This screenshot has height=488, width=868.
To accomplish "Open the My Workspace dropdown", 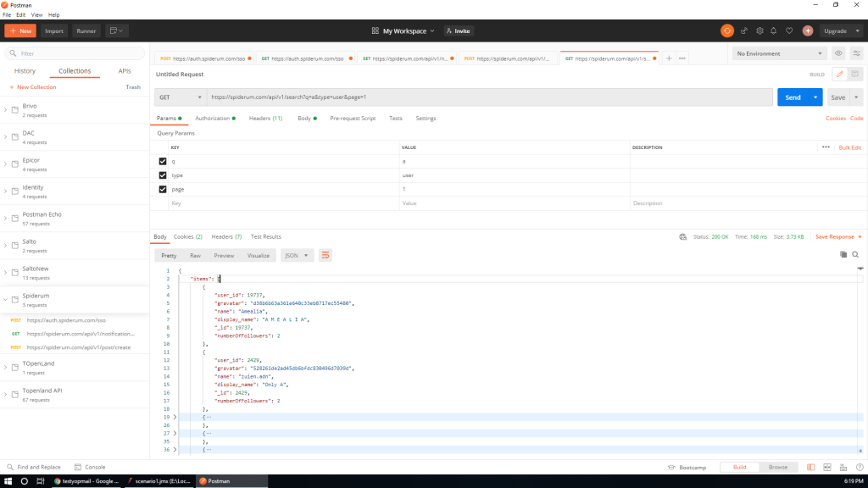I will pos(403,31).
